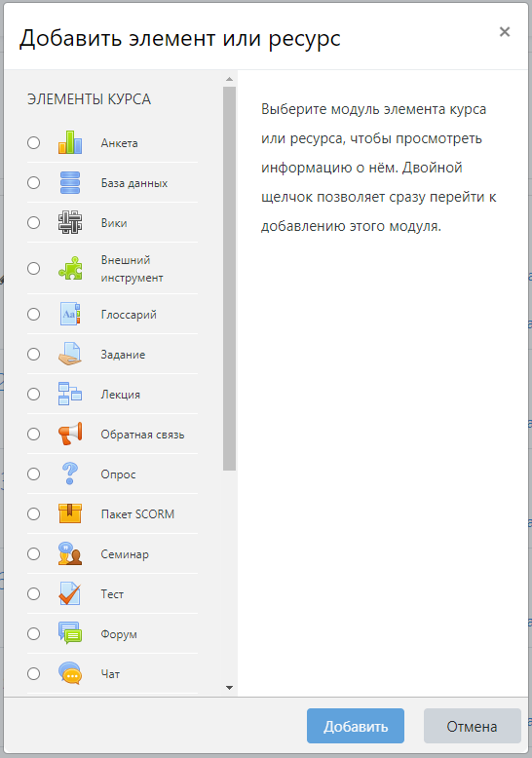Select the Лекция radio button
The image size is (532, 758).
33,394
